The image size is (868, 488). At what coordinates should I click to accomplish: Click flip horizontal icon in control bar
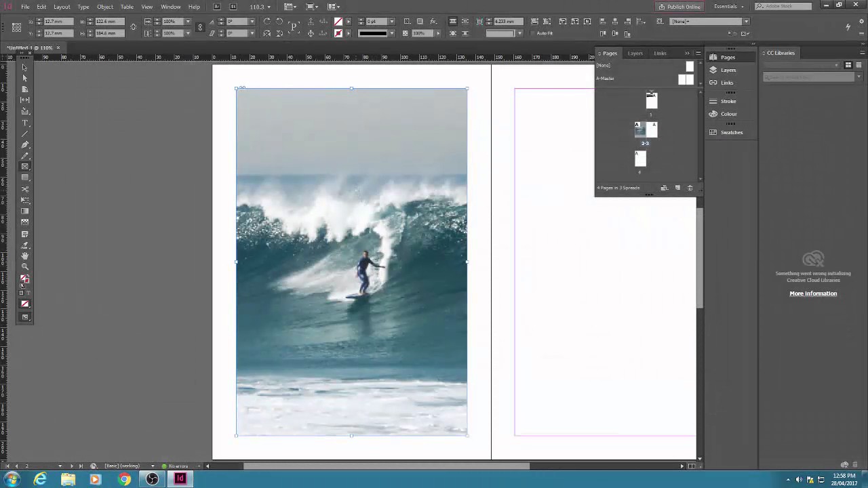[x=267, y=33]
